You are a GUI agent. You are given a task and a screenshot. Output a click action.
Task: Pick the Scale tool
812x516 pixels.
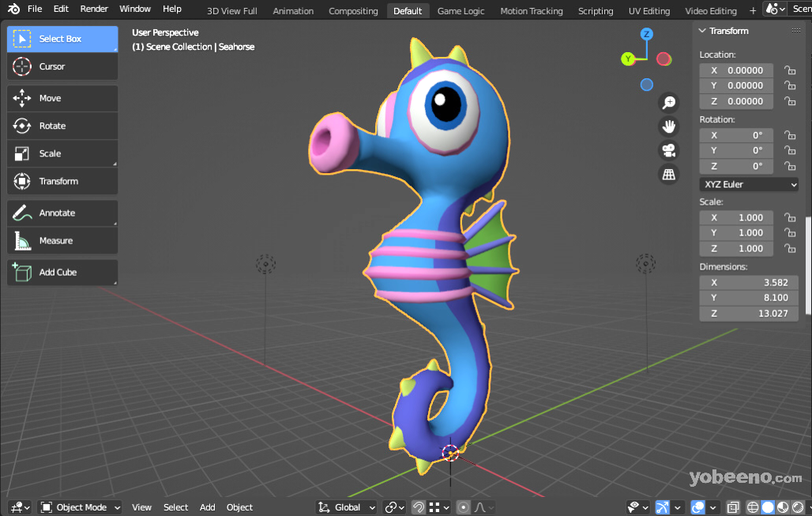tap(62, 153)
